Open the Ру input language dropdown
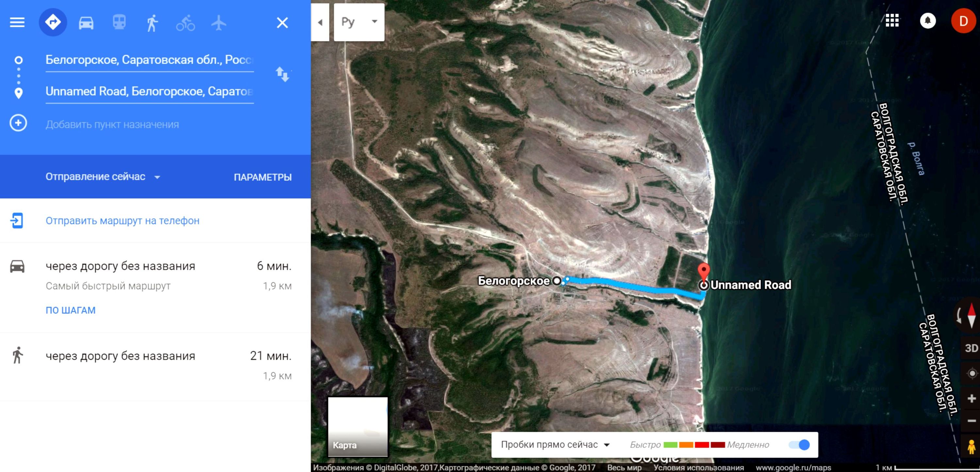This screenshot has height=472, width=980. coord(359,22)
